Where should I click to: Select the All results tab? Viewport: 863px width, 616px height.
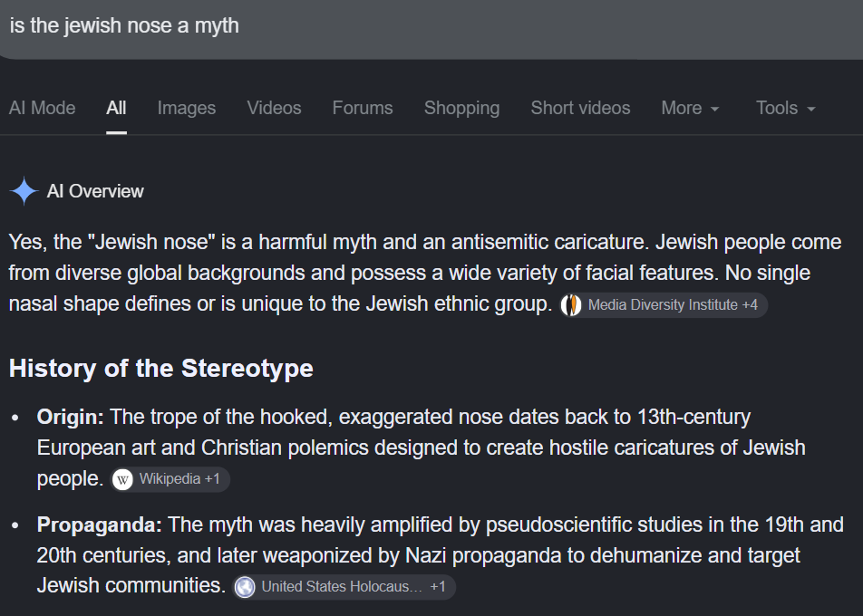coord(116,108)
